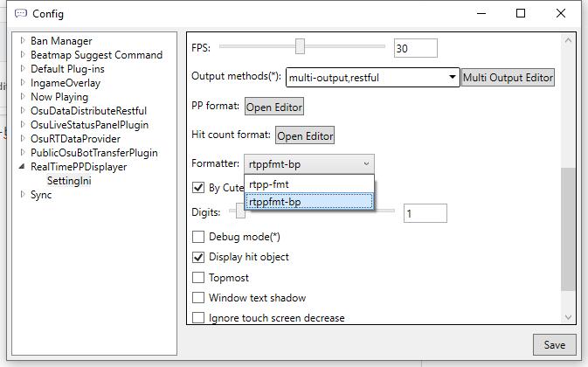Minimize the Config window

(x=481, y=13)
